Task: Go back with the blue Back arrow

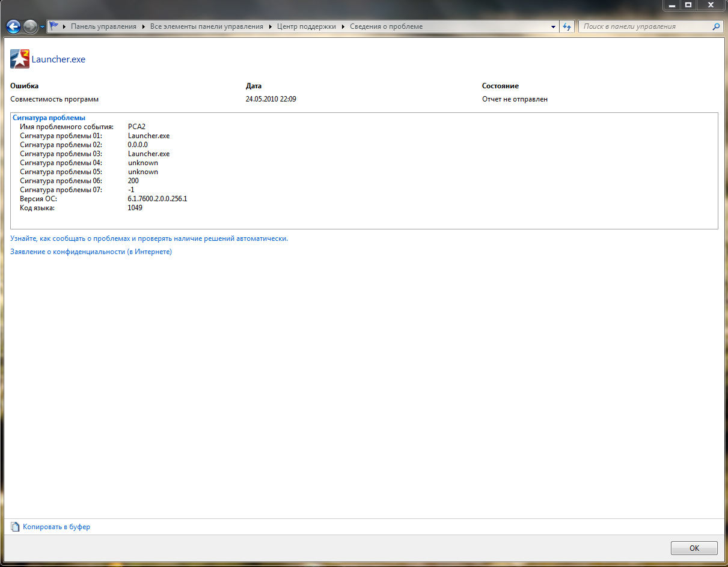Action: coord(13,26)
